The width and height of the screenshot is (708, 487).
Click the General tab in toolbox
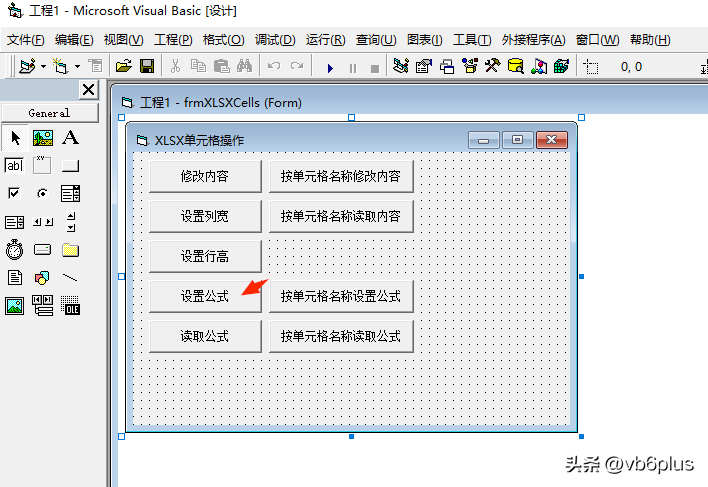[50, 113]
